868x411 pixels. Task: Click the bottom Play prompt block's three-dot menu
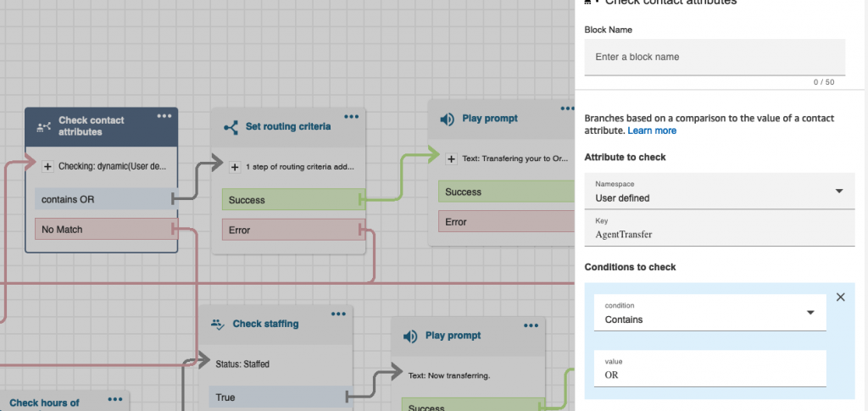[530, 325]
